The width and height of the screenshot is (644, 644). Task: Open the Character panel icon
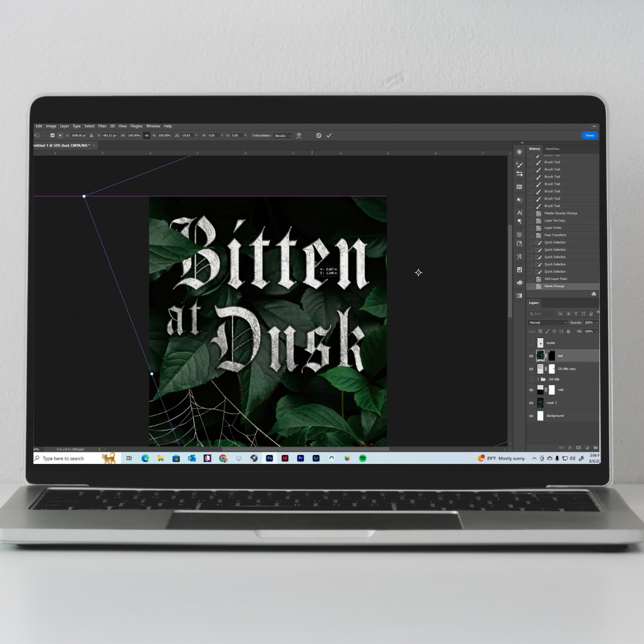pyautogui.click(x=519, y=213)
